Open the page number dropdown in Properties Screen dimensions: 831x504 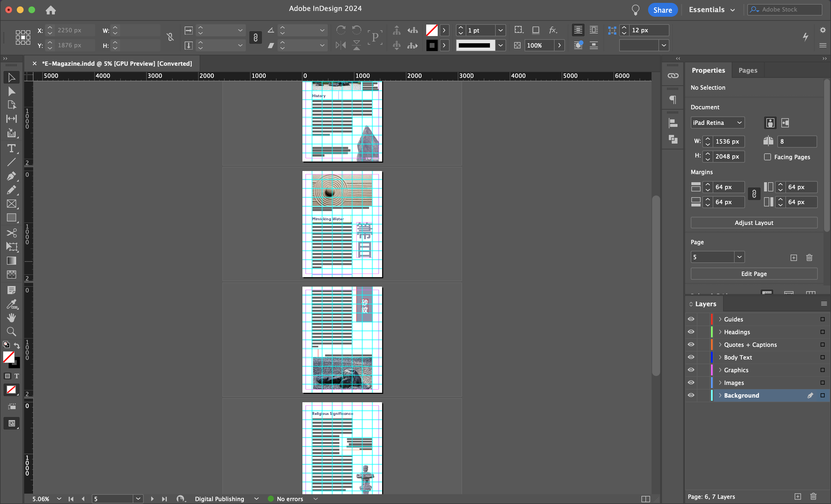tap(739, 257)
